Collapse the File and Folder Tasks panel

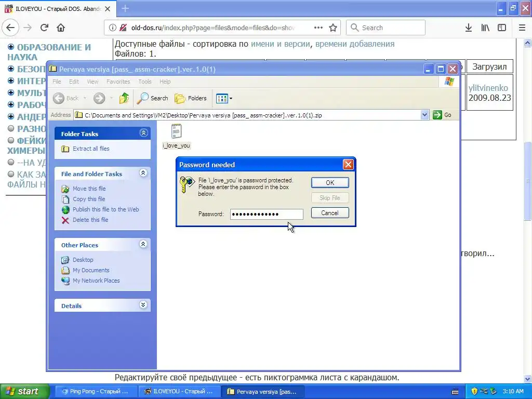[x=143, y=173]
